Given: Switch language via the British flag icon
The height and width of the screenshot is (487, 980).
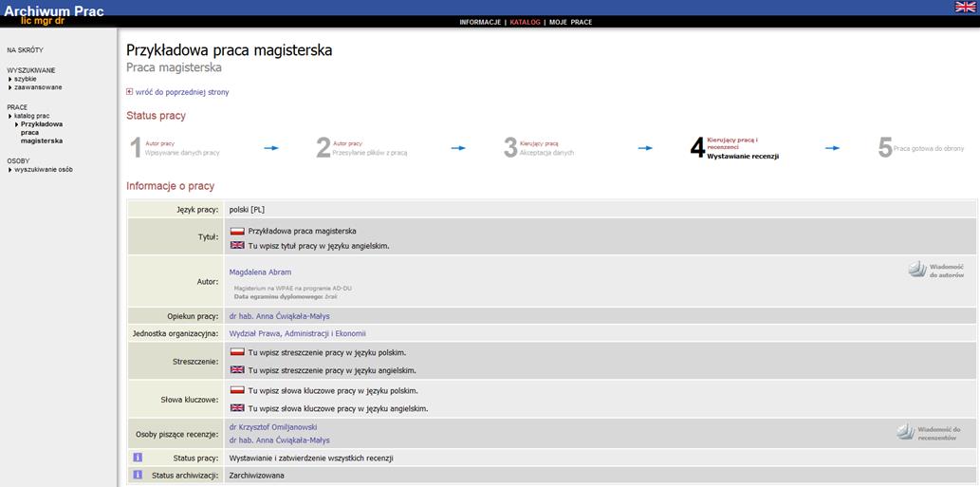Looking at the screenshot, I should [x=965, y=7].
